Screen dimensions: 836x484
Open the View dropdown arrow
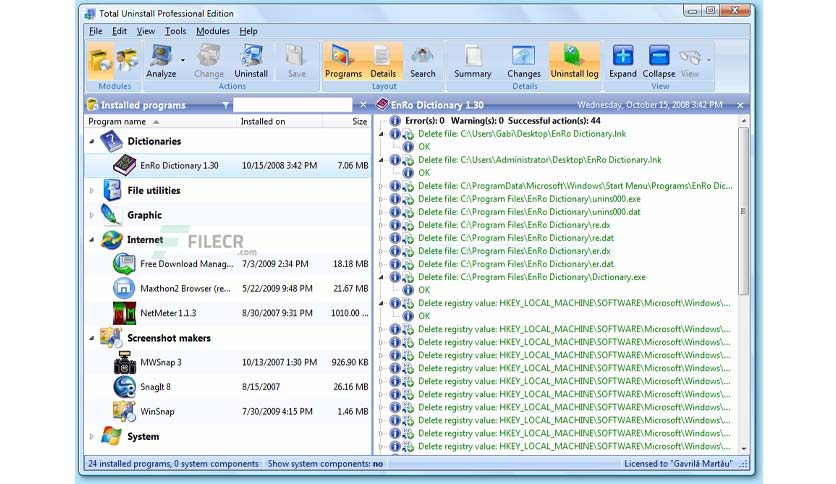(x=709, y=60)
